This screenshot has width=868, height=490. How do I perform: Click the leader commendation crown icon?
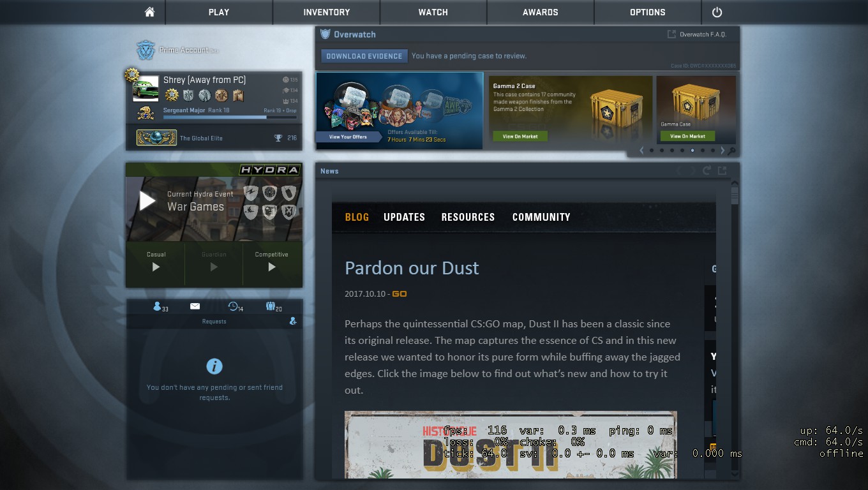(285, 101)
